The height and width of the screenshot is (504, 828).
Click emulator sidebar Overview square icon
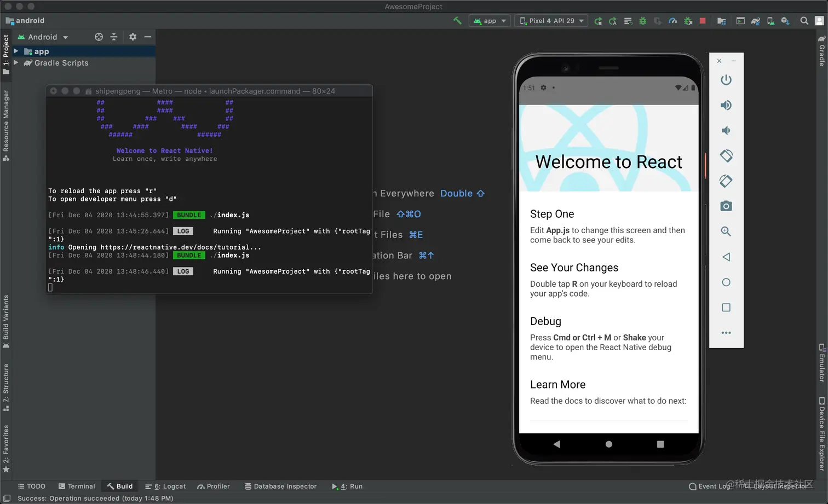pos(726,308)
